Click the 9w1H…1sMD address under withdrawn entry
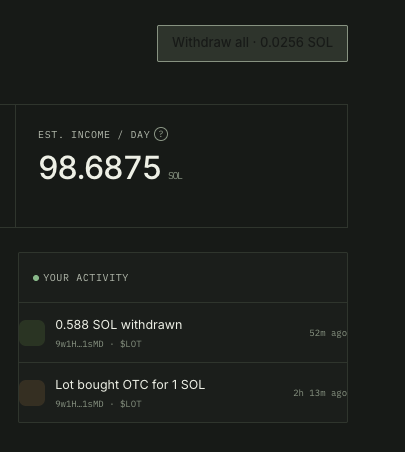 click(x=79, y=344)
